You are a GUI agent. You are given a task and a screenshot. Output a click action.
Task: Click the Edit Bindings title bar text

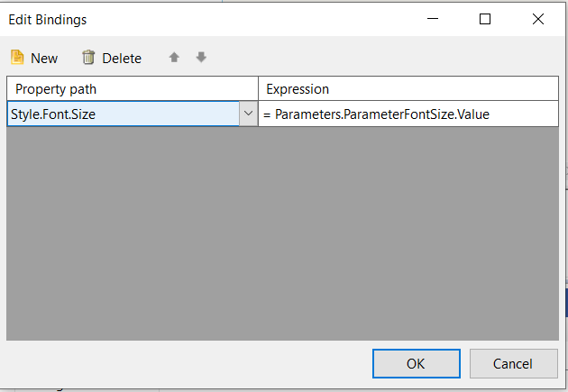(49, 19)
